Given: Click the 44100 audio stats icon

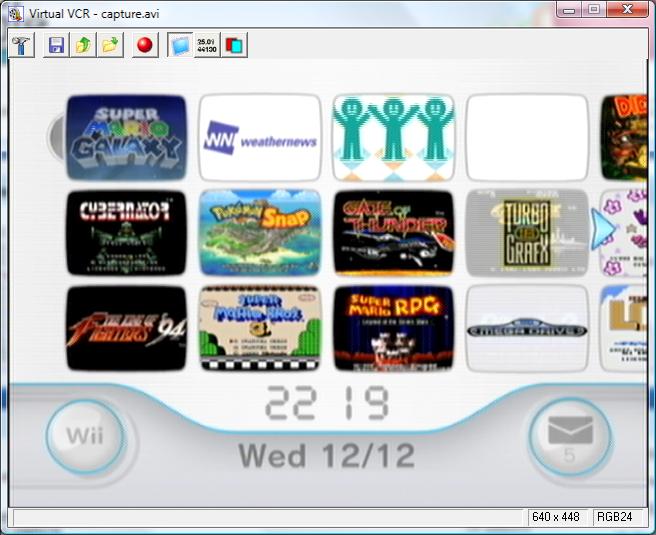Looking at the screenshot, I should click(x=207, y=45).
